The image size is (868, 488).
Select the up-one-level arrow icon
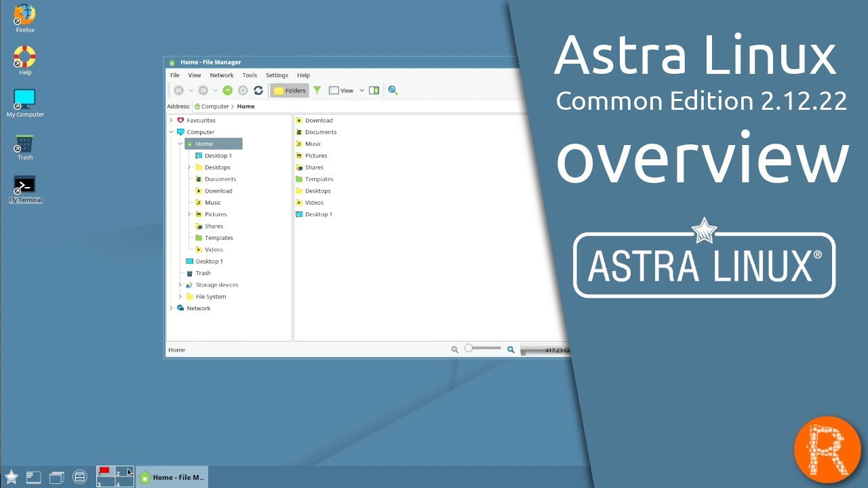tap(227, 89)
